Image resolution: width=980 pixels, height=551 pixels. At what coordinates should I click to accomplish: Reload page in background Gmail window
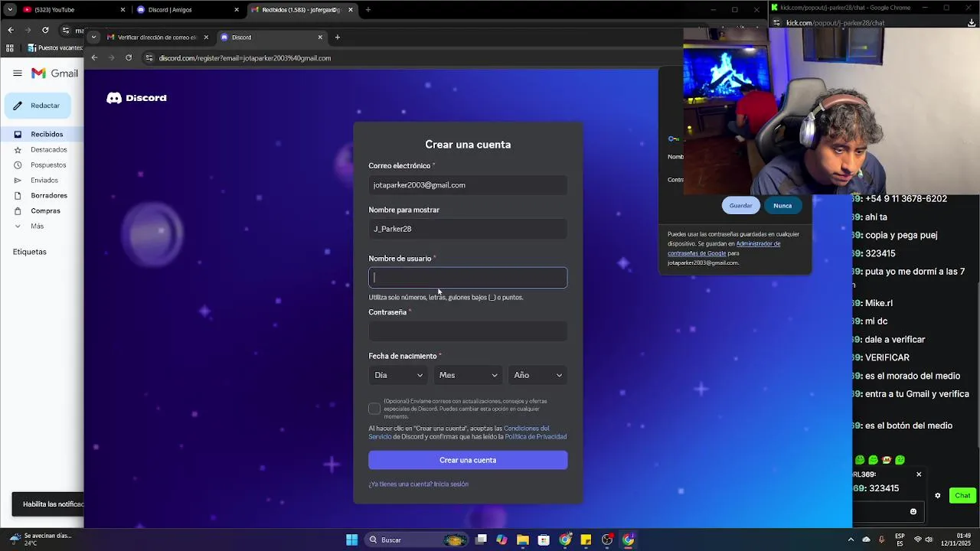tap(45, 30)
